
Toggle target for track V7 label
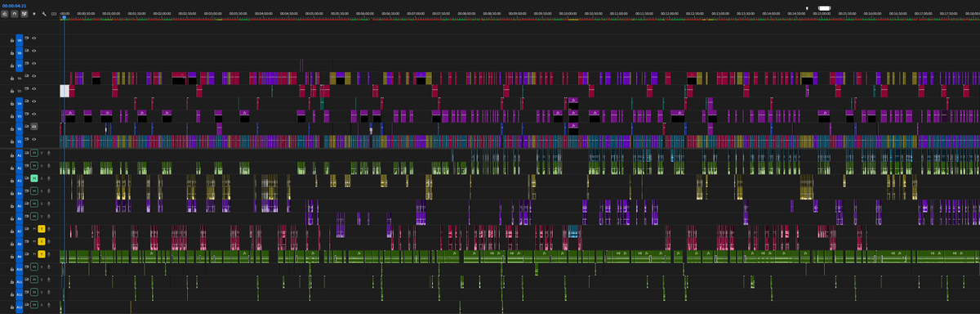click(x=19, y=65)
